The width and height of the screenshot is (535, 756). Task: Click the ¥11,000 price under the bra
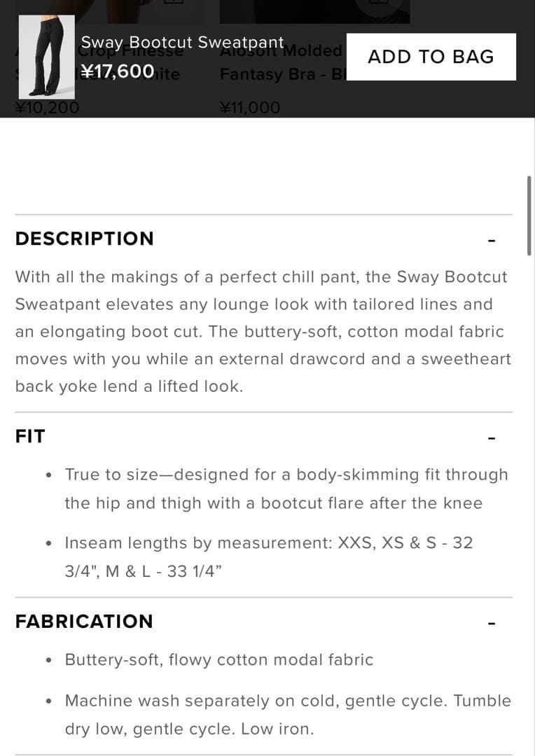click(x=251, y=107)
